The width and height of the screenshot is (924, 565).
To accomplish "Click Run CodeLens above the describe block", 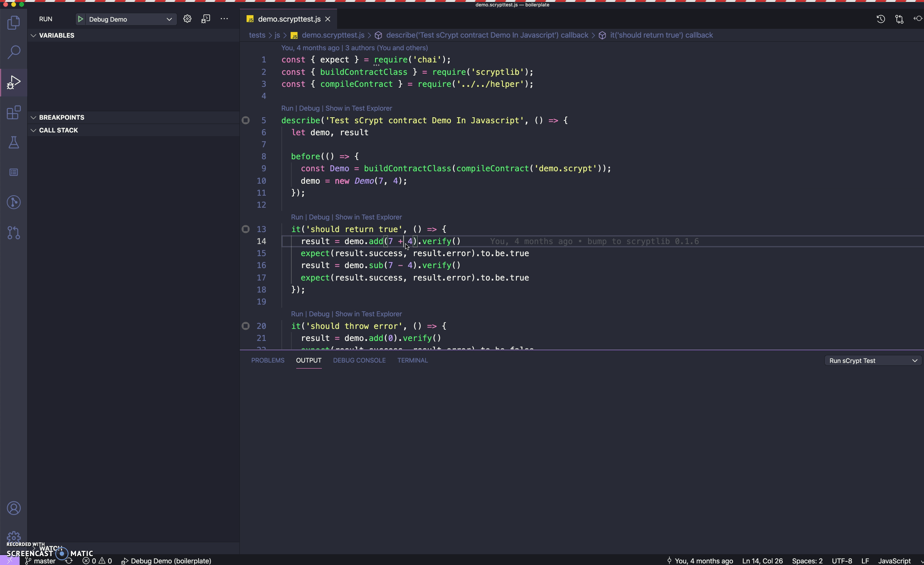I will pyautogui.click(x=287, y=108).
